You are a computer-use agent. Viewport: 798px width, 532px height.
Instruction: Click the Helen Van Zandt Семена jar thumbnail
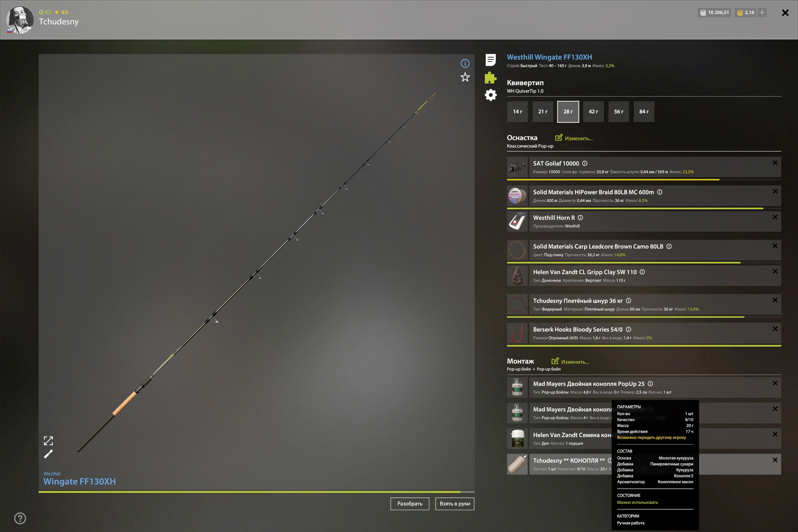click(517, 439)
